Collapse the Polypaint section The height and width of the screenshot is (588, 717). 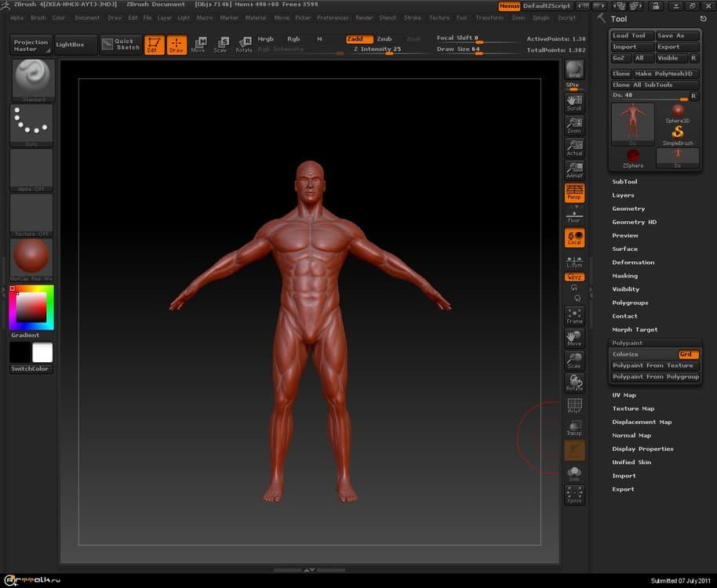coord(628,343)
